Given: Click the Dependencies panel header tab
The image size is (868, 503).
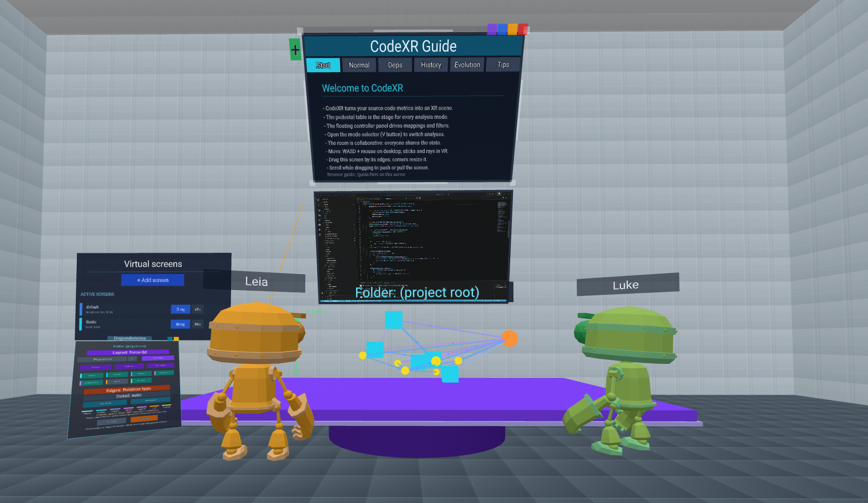Looking at the screenshot, I should click(x=130, y=338).
